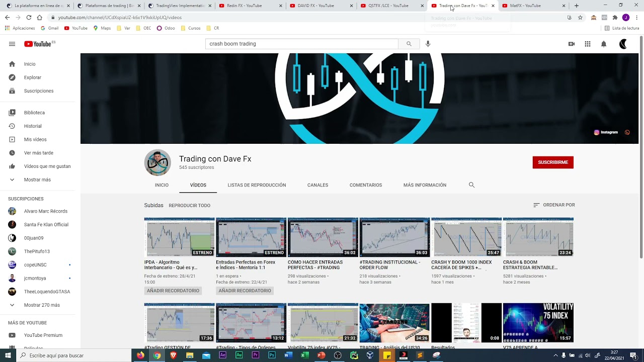The image size is (644, 362).
Task: Open Premiere Pro from taskbar
Action: pos(255,355)
